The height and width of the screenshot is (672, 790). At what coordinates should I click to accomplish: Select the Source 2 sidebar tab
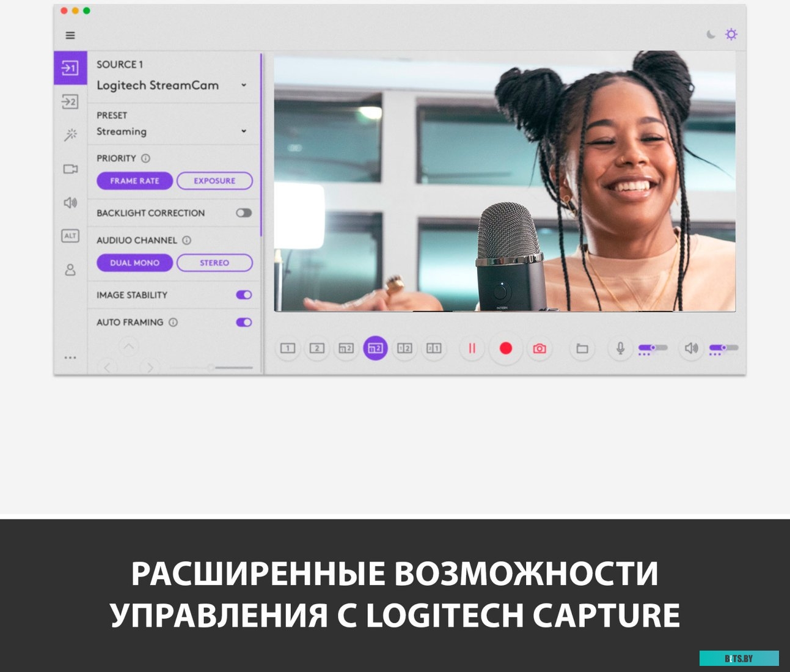click(x=70, y=101)
